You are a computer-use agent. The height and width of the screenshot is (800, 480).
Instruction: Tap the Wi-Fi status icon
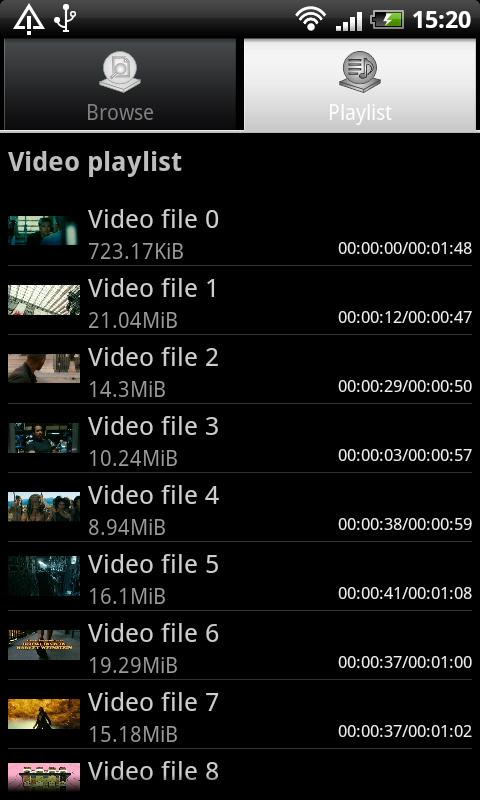pyautogui.click(x=310, y=20)
